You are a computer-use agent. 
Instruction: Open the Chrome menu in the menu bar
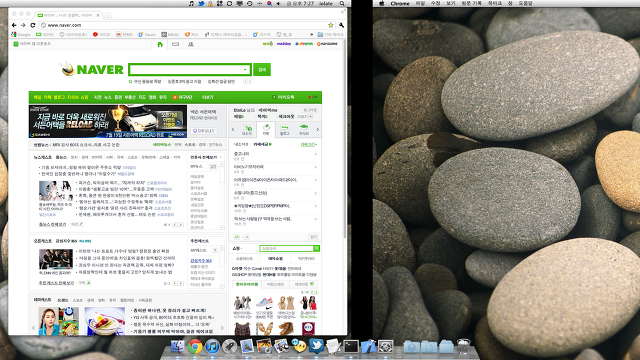(x=400, y=3)
